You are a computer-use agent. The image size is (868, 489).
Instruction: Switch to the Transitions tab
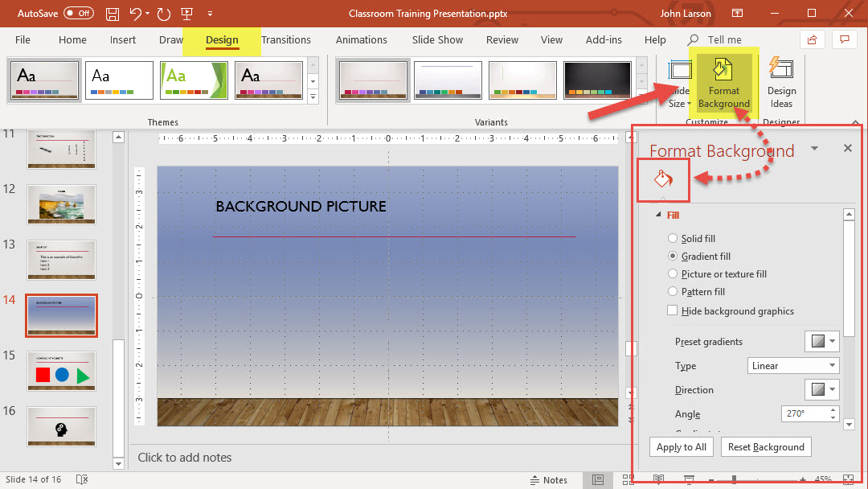pos(285,39)
